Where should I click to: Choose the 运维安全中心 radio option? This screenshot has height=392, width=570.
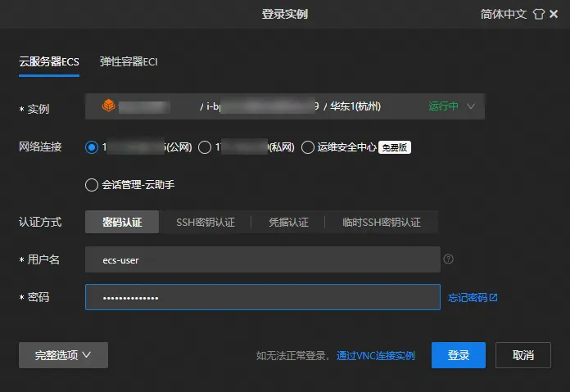coord(308,147)
